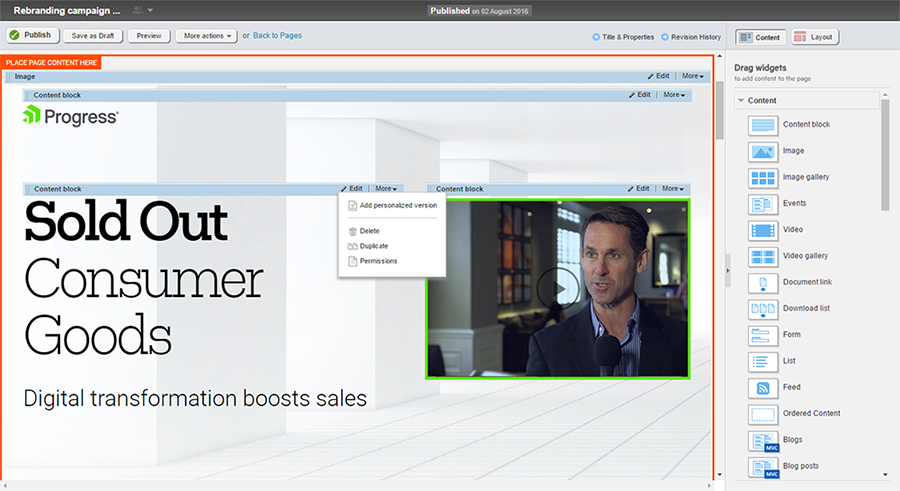Viewport: 900px width, 491px height.
Task: Select the Form widget icon
Action: [x=763, y=335]
